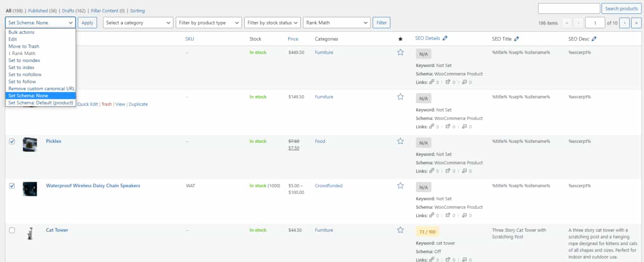Click the Search products button
This screenshot has width=644, height=262.
(621, 8)
